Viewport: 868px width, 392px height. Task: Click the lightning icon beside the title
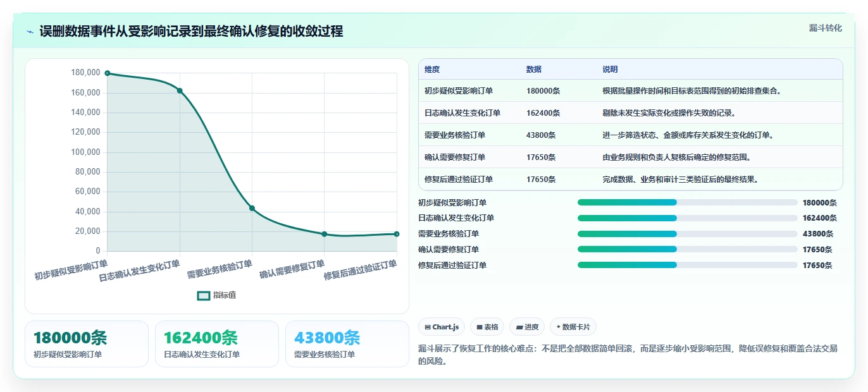(30, 32)
